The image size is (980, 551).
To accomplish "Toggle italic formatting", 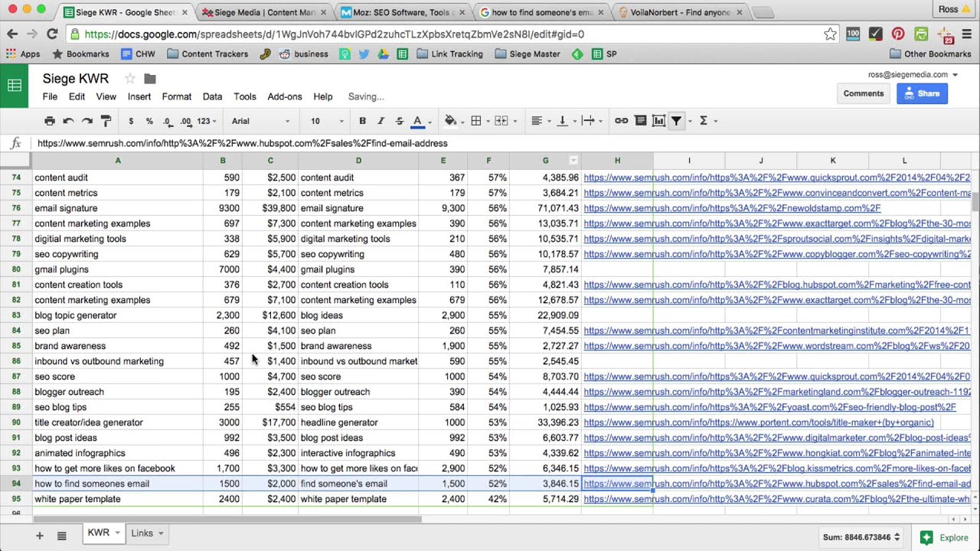I will pos(381,121).
